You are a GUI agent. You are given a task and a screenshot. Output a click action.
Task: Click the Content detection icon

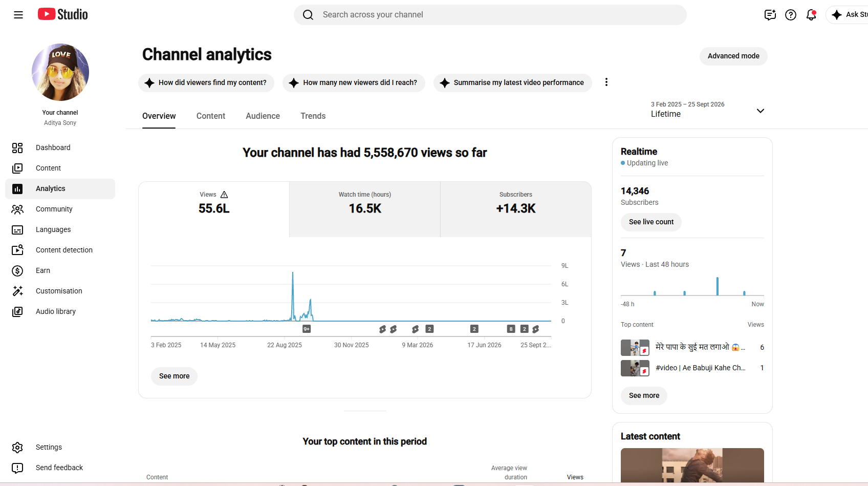[x=17, y=250]
